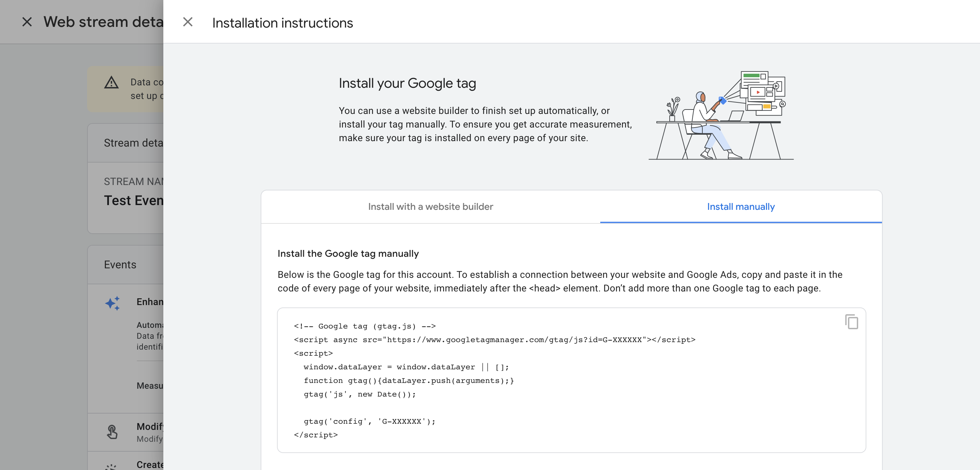Click the Events section header

pyautogui.click(x=120, y=265)
